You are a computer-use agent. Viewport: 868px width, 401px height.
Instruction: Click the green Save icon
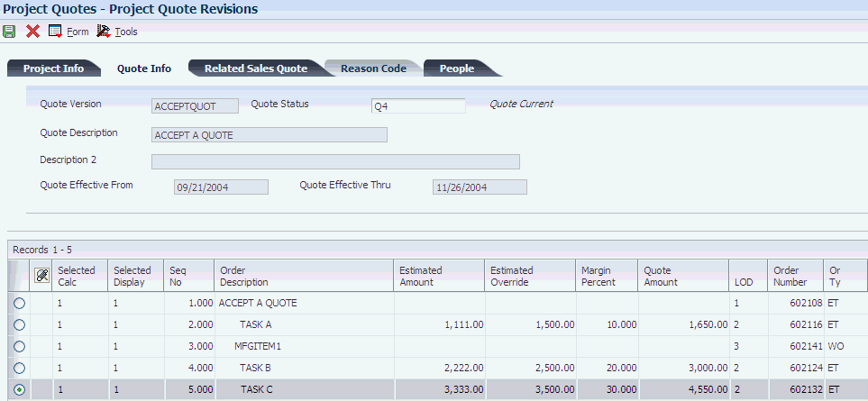coord(10,32)
